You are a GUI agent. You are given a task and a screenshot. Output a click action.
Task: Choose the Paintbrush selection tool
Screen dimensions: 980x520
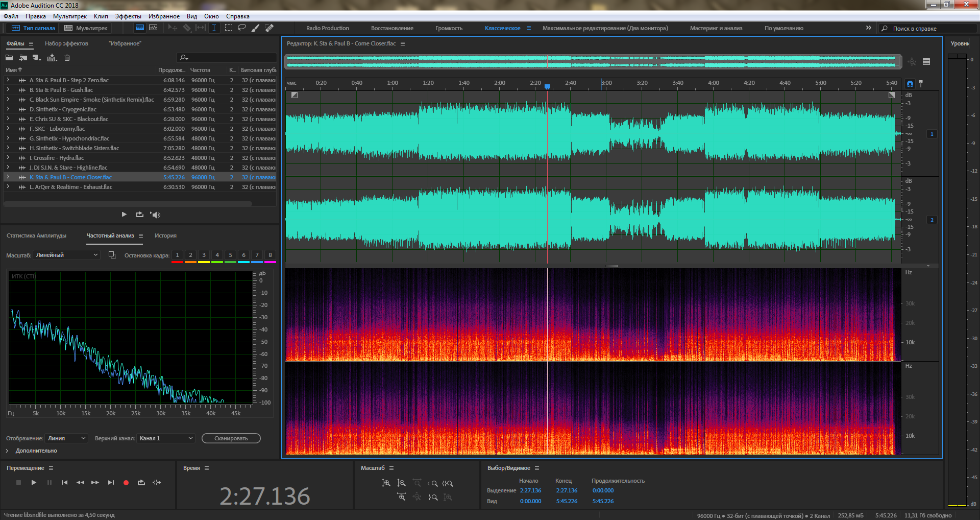(x=256, y=28)
